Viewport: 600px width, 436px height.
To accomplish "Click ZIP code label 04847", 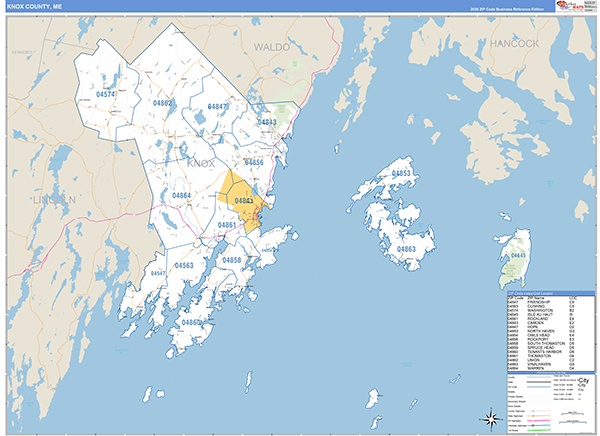I will pyautogui.click(x=217, y=106).
